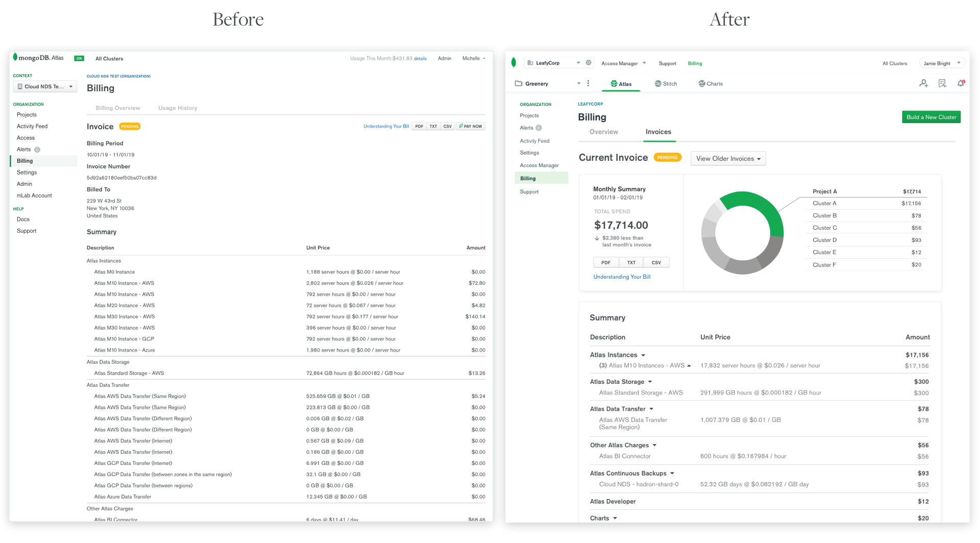Collapse the Atlas Data Transfer group
980x543 pixels.
click(651, 409)
